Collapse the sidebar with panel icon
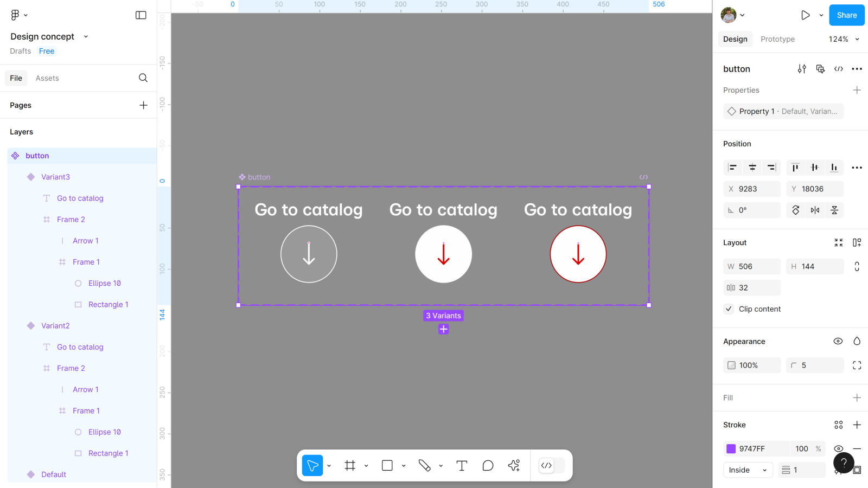This screenshot has height=488, width=868. [141, 15]
